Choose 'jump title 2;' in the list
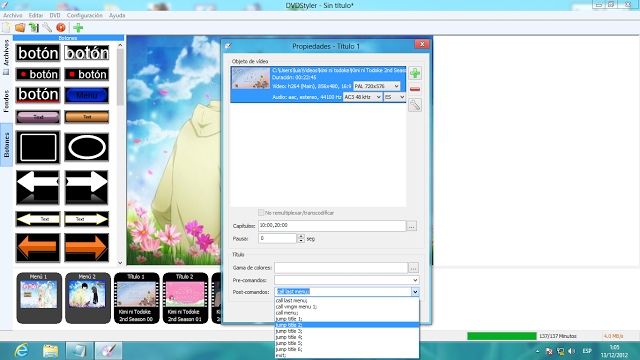 pos(347,325)
